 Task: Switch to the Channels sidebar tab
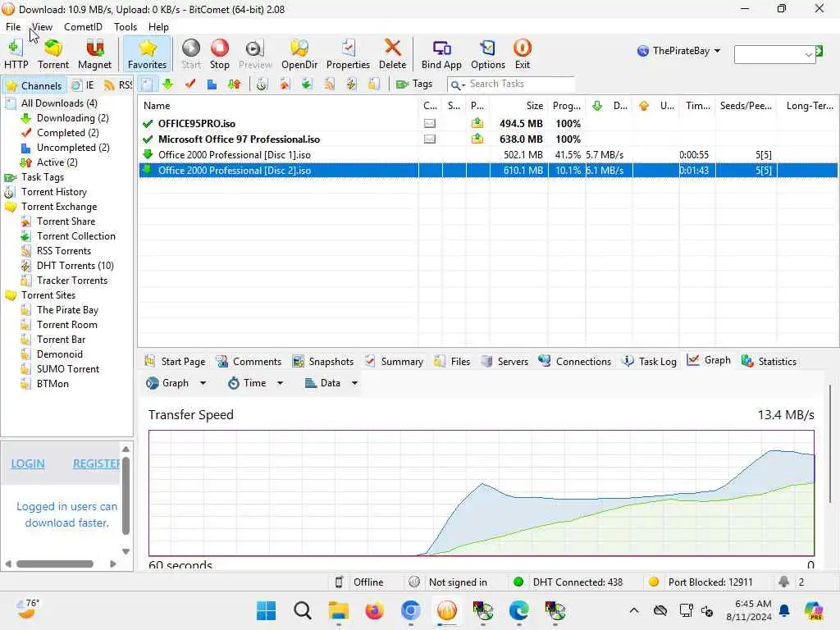(x=34, y=85)
